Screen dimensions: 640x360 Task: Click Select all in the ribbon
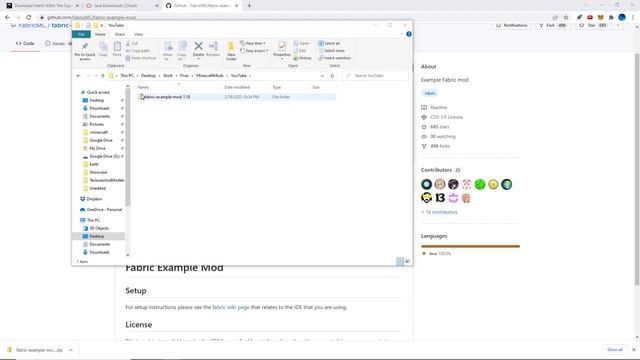(x=329, y=43)
